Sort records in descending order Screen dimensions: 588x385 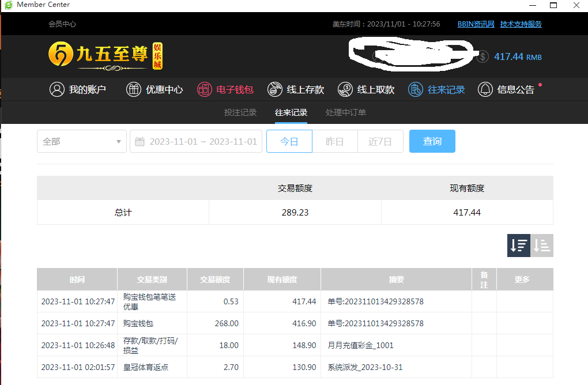pyautogui.click(x=518, y=246)
